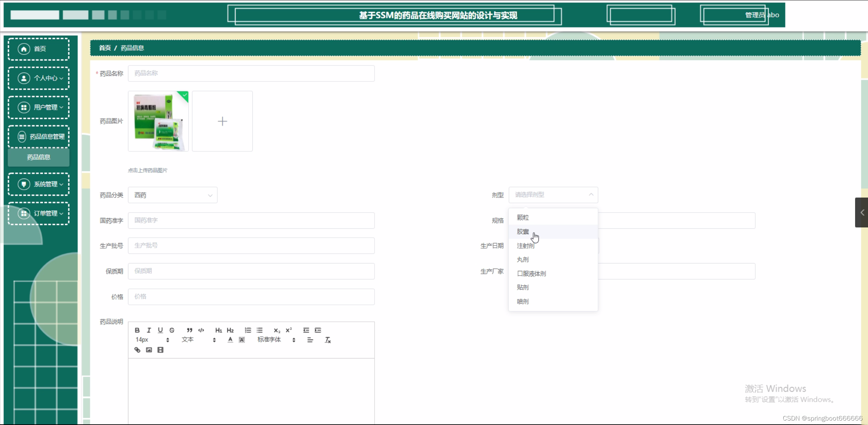The height and width of the screenshot is (425, 868).
Task: Click the italic formatting icon
Action: pyautogui.click(x=149, y=330)
